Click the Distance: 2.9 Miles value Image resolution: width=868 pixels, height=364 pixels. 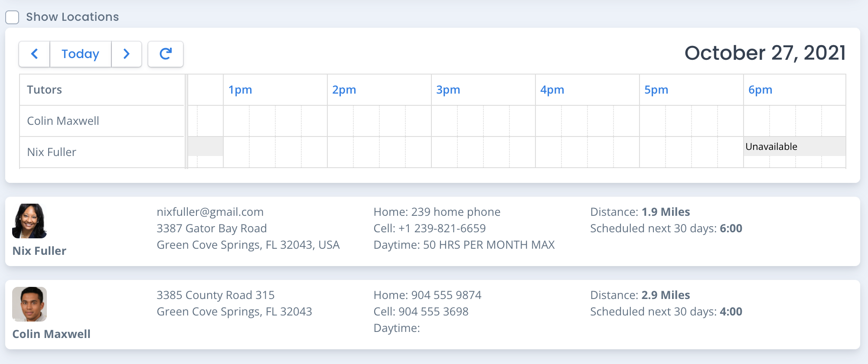click(666, 295)
